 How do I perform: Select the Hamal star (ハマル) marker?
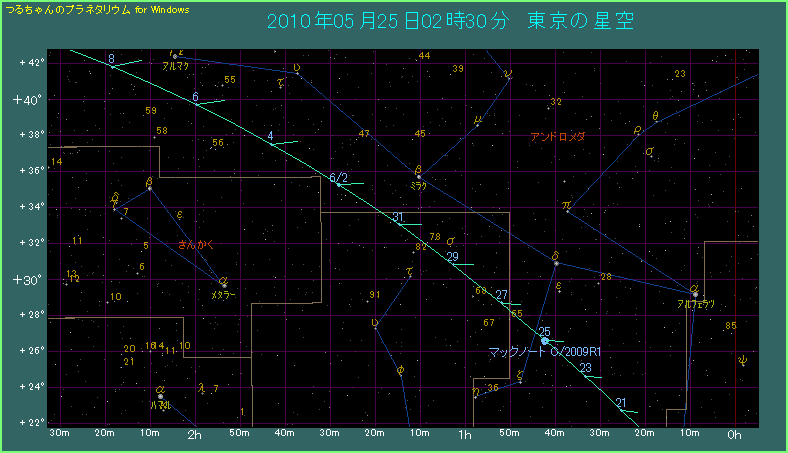pyautogui.click(x=160, y=396)
